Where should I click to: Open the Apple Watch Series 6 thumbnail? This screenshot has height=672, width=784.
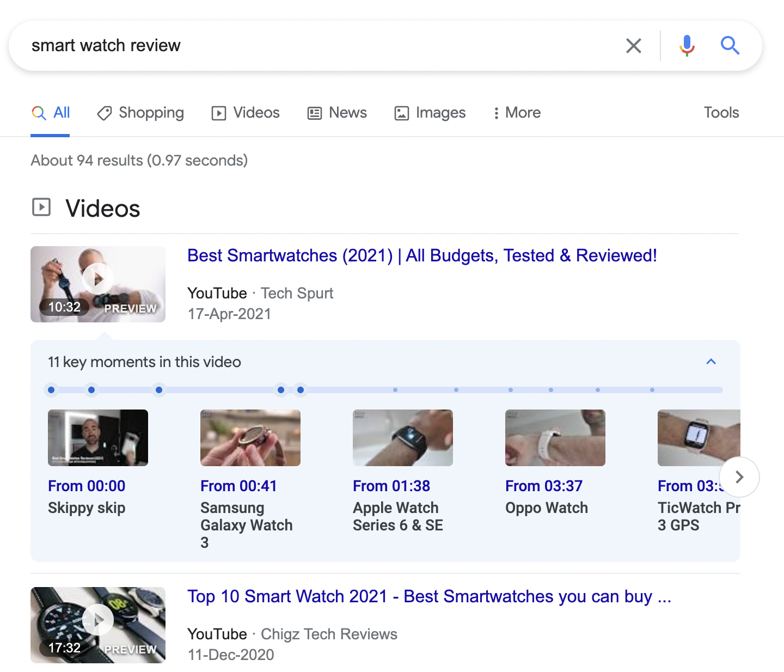[x=403, y=438]
